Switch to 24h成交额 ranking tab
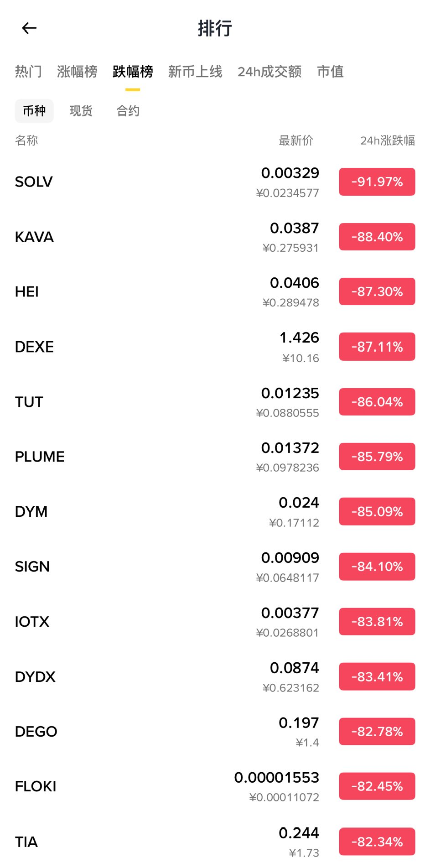The height and width of the screenshot is (868, 430). (269, 72)
